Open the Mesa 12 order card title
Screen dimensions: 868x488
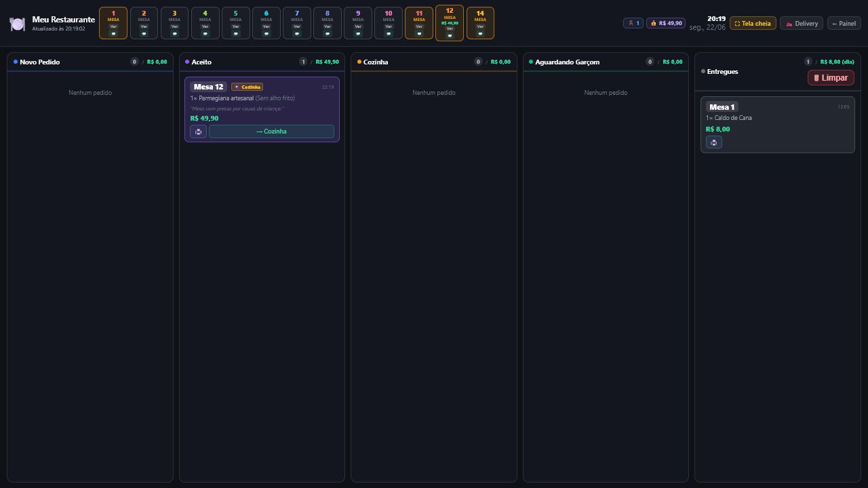[208, 87]
